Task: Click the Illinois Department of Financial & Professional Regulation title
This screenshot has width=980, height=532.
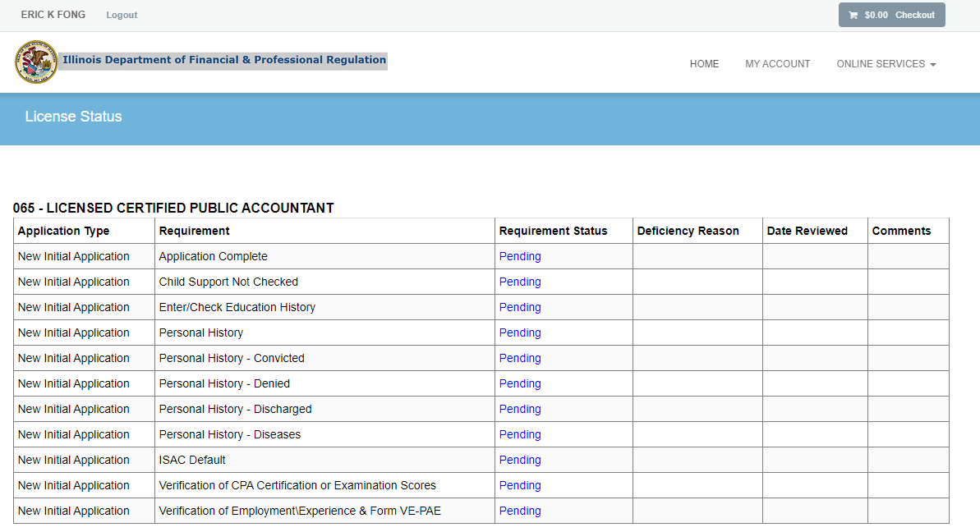Action: click(x=223, y=60)
